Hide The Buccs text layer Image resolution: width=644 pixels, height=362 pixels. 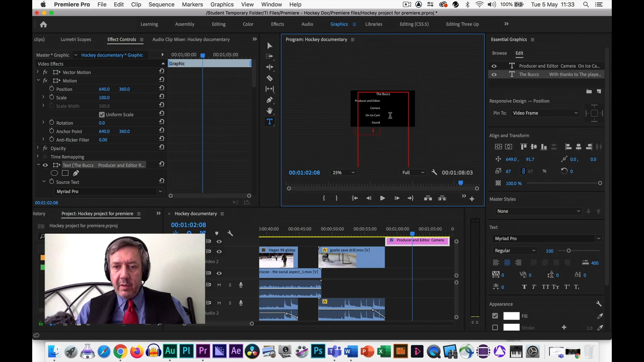point(494,74)
